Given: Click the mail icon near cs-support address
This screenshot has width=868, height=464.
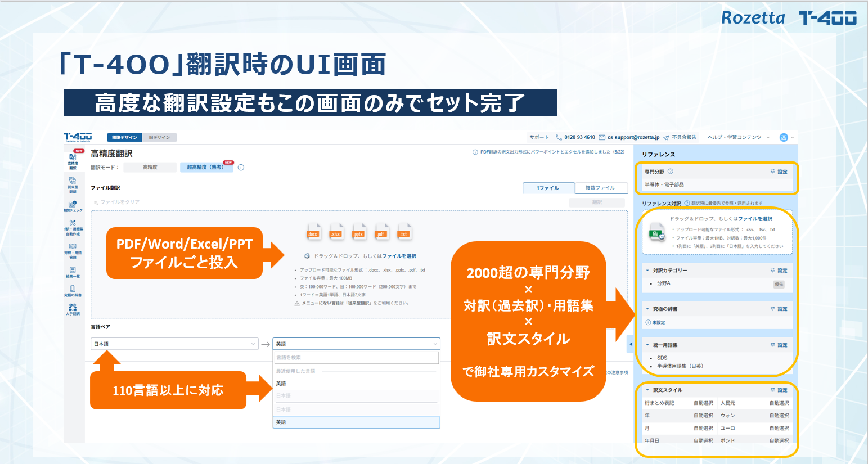Looking at the screenshot, I should [602, 137].
